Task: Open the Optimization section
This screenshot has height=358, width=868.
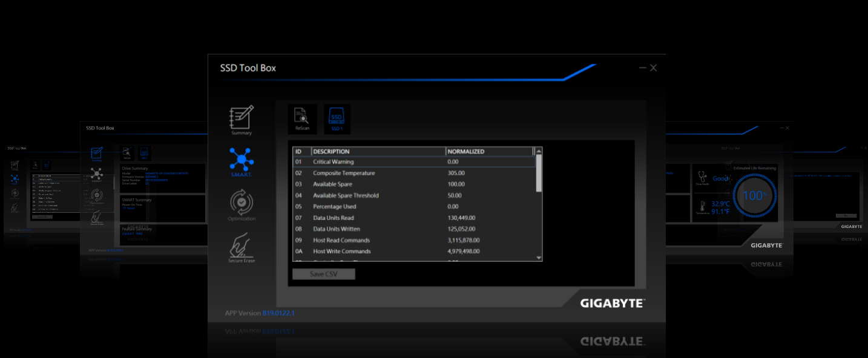Action: (242, 206)
